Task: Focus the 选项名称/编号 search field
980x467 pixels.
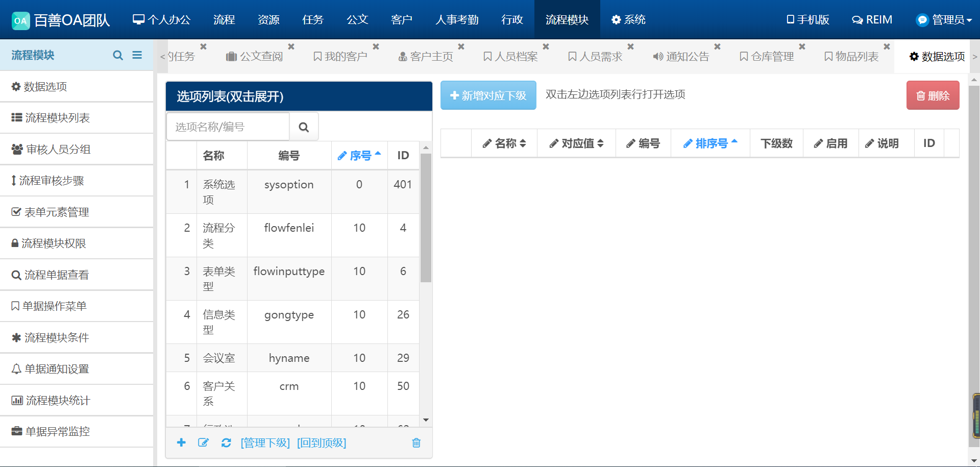Action: (x=228, y=127)
